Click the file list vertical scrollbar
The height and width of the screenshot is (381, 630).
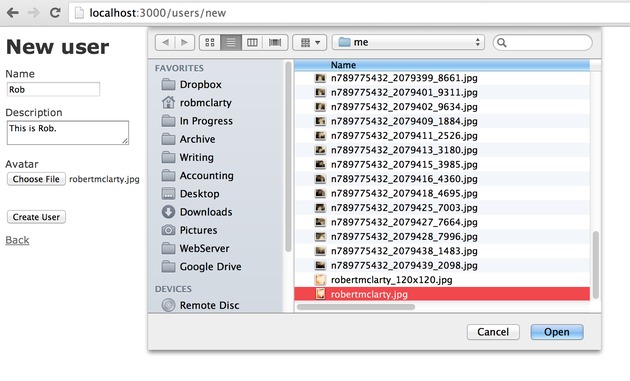[595, 265]
